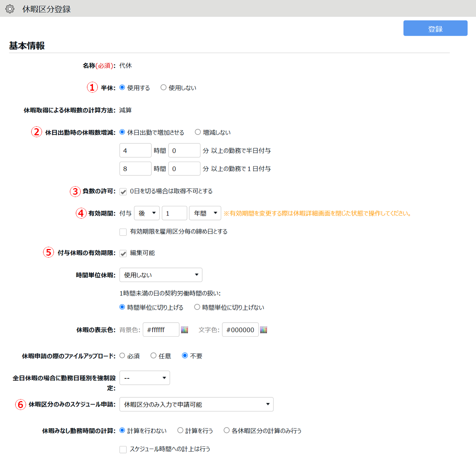Screen dimensions: 476x459
Task: Click the full-day minutes field
Action: pos(184,169)
